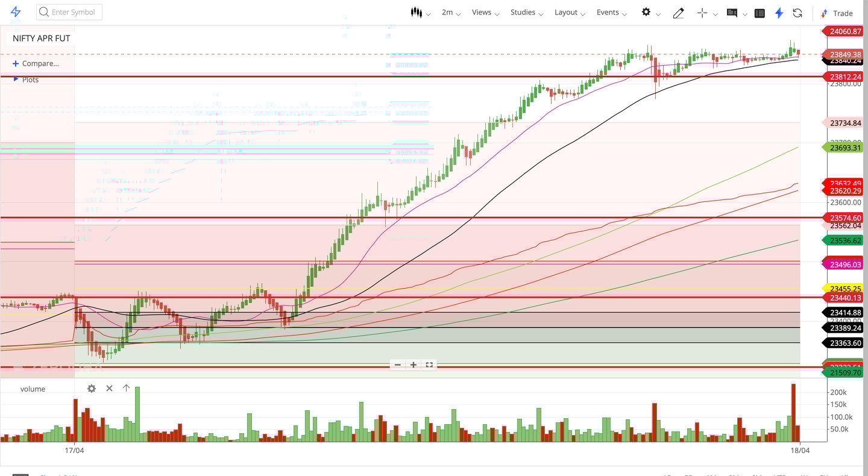868x476 pixels.
Task: Toggle the sidebar panel icon
Action: coord(759,13)
